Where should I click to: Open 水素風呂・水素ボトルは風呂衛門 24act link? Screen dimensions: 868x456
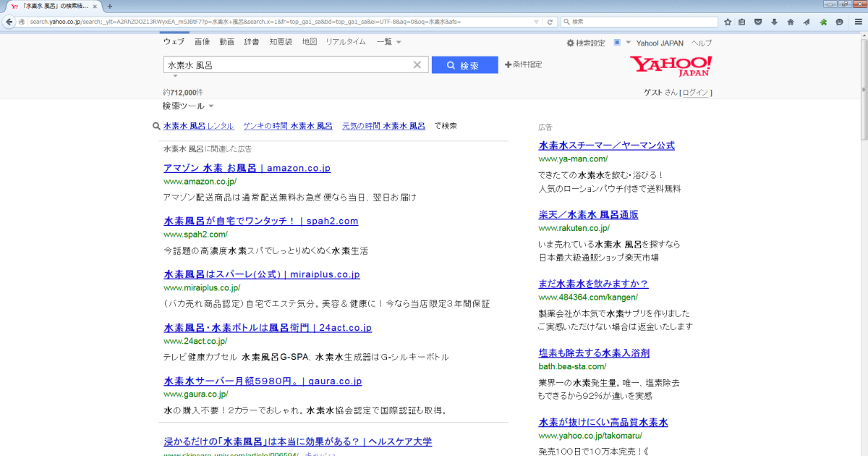(268, 328)
